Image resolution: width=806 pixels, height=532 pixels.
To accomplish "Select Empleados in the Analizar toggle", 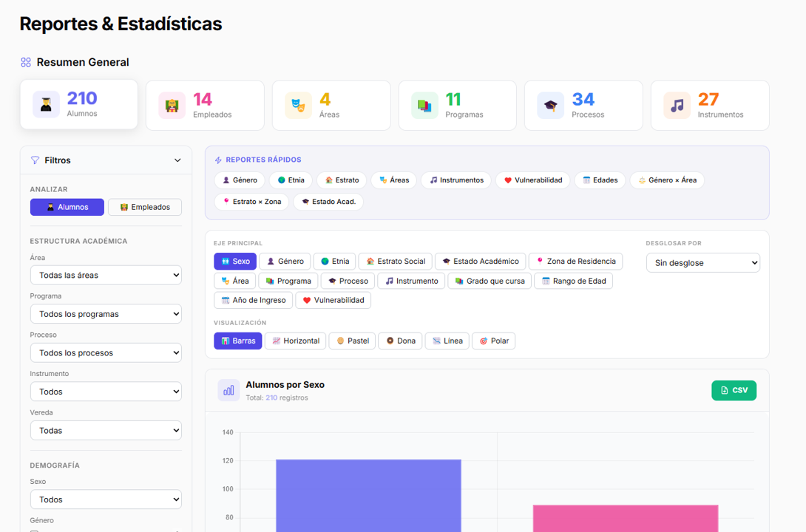I will tap(145, 207).
